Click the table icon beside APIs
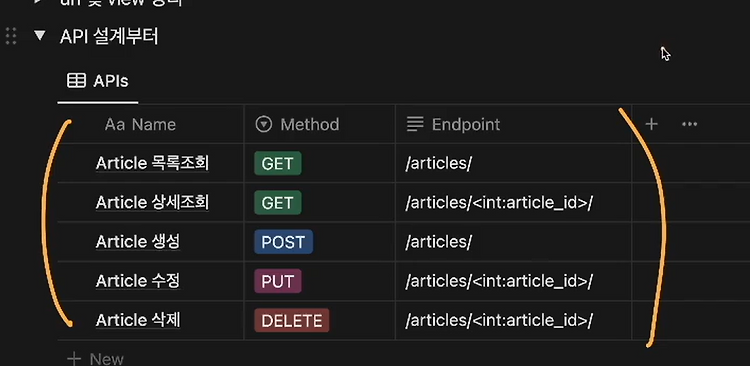 coord(77,81)
